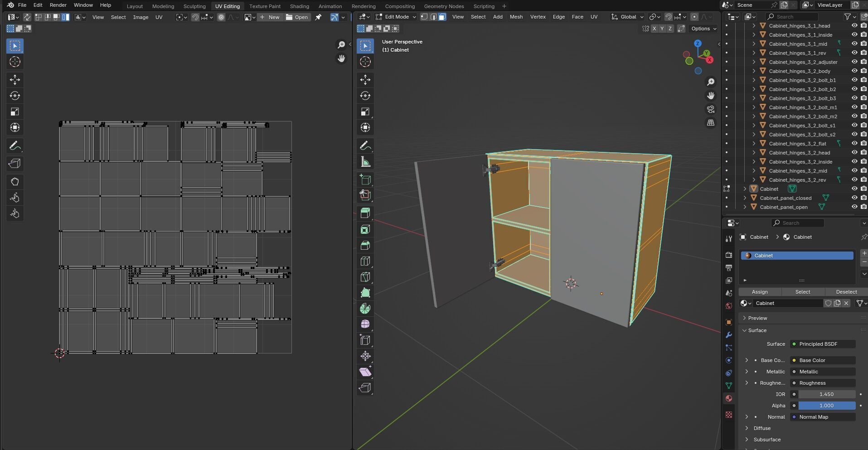Open the Mesh menu in viewport
Screen dimensions: 868x450
click(x=516, y=17)
